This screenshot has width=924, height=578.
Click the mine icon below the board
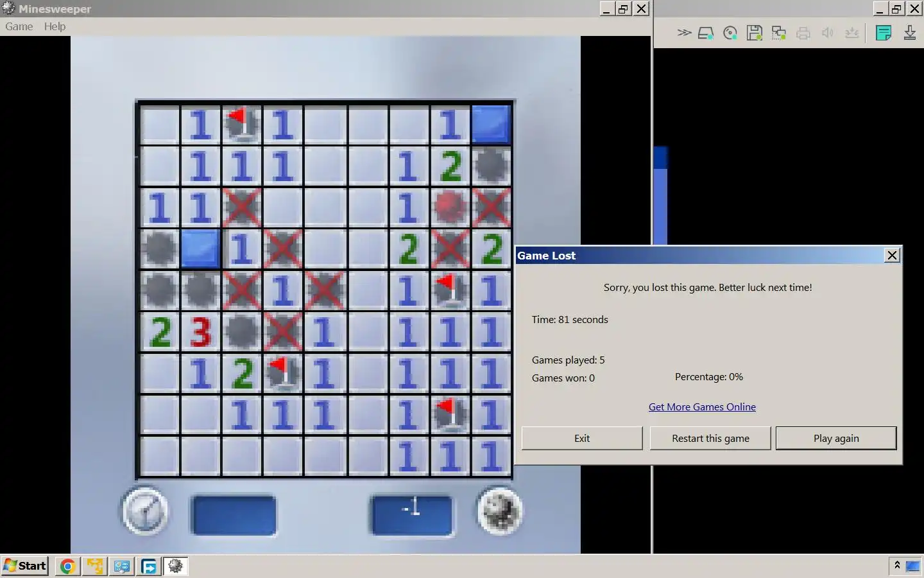coord(499,512)
